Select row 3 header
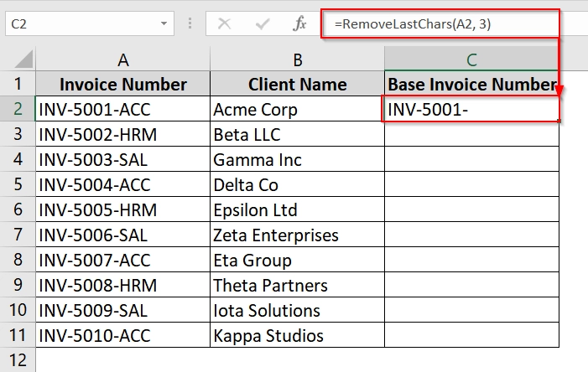The width and height of the screenshot is (588, 372). click(18, 134)
